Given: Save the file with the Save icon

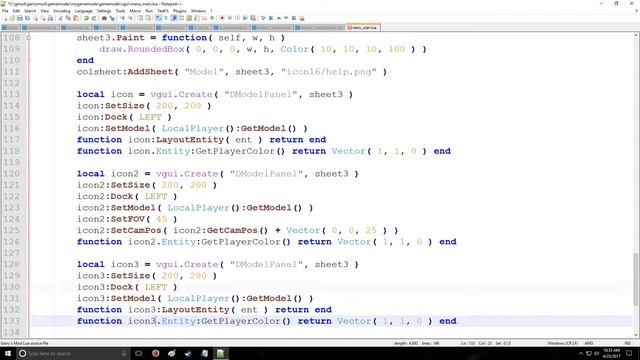Looking at the screenshot, I should click(x=20, y=18).
